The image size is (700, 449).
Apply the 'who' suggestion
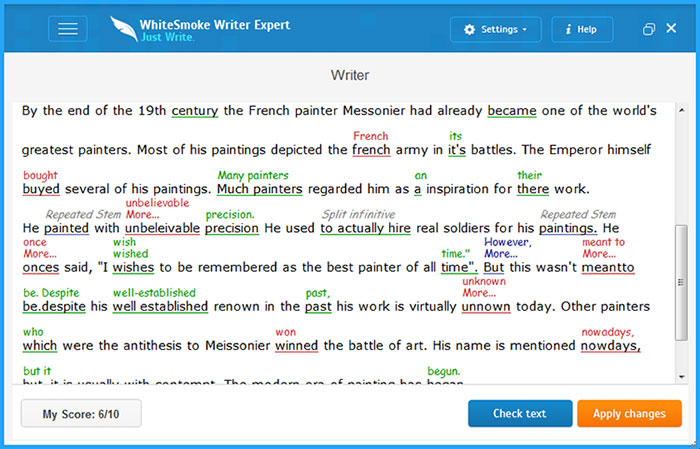[x=33, y=332]
